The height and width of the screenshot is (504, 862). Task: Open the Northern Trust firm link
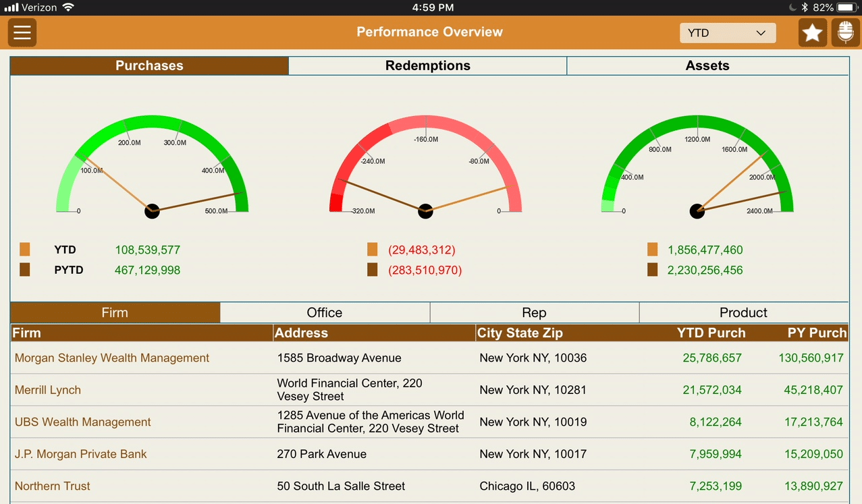tap(53, 486)
